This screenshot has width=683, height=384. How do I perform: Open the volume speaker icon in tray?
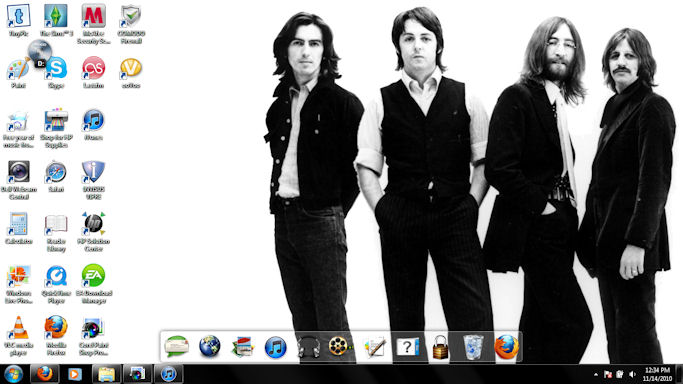(632, 374)
